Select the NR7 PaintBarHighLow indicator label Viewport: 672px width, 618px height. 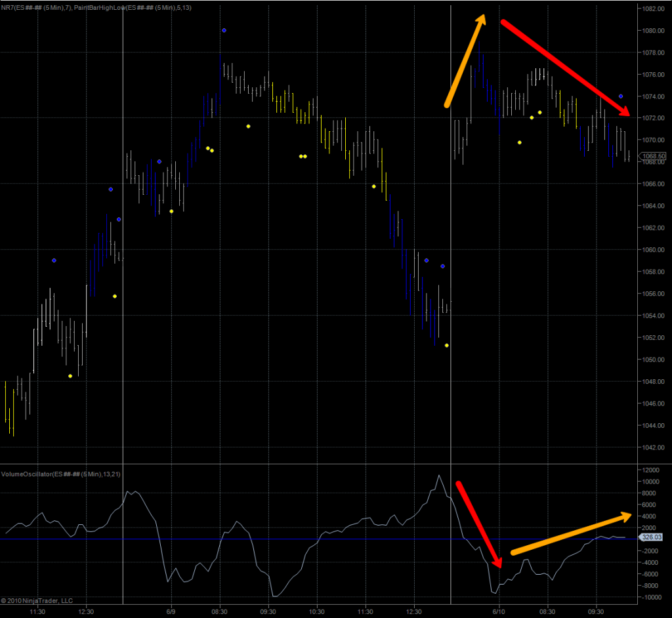96,8
